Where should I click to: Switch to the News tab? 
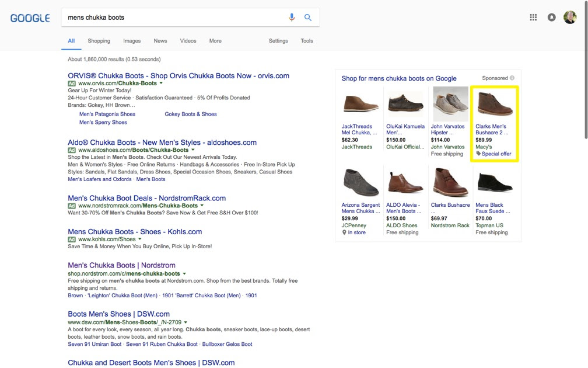click(160, 41)
